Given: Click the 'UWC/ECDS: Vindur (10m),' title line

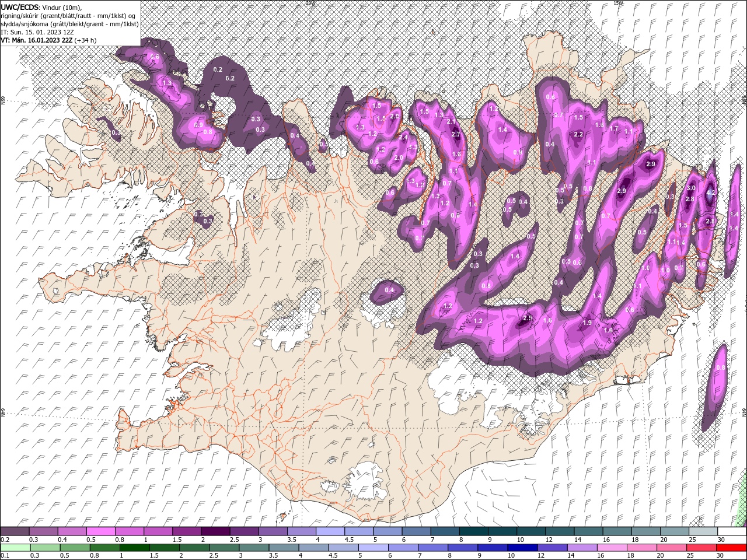Looking at the screenshot, I should click(x=41, y=7).
